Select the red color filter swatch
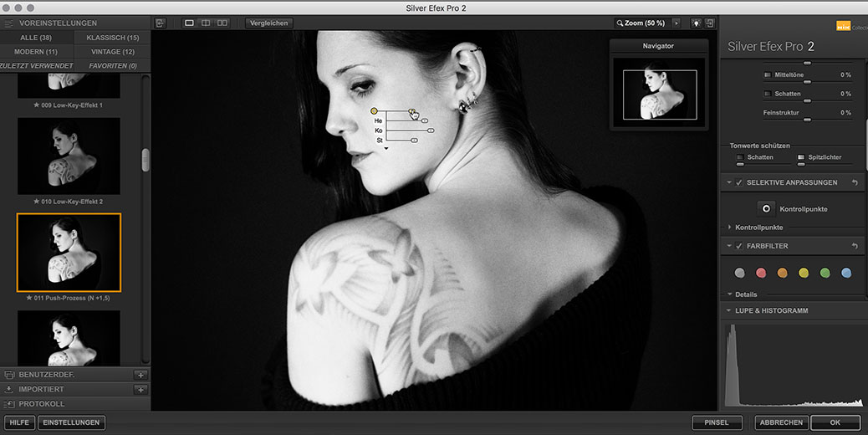868x435 pixels. click(761, 273)
